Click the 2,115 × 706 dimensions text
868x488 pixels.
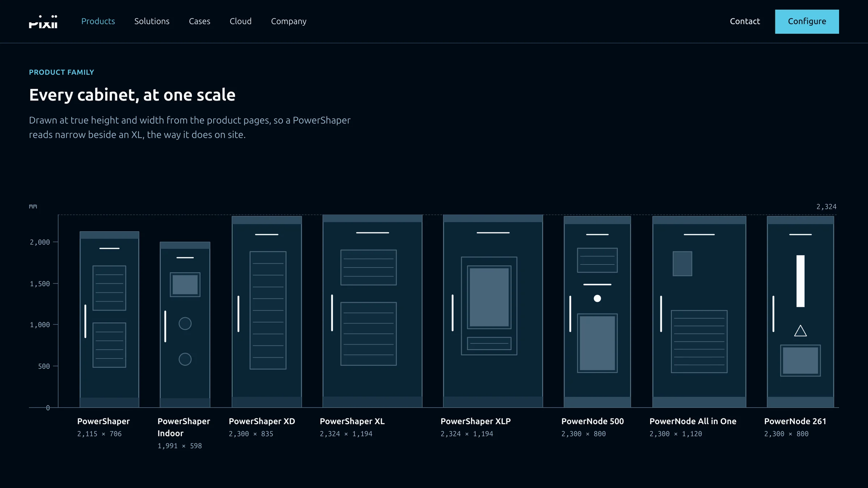[99, 434]
